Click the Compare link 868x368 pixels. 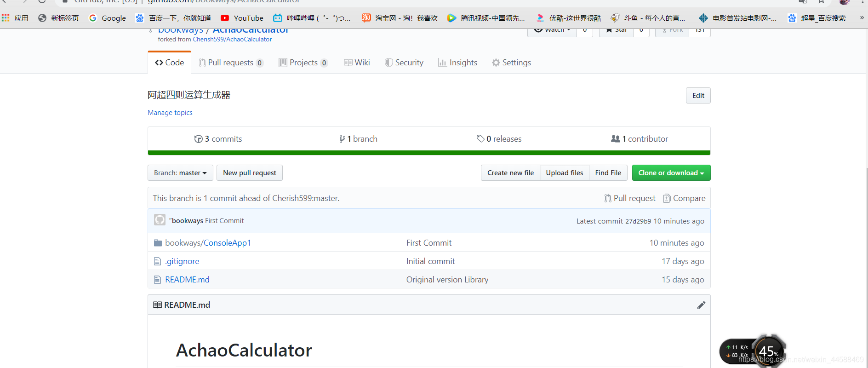[x=684, y=198]
